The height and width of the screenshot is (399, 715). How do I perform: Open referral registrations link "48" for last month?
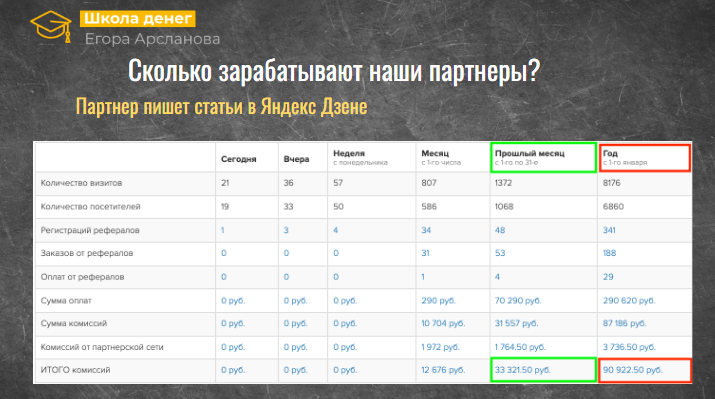point(500,230)
